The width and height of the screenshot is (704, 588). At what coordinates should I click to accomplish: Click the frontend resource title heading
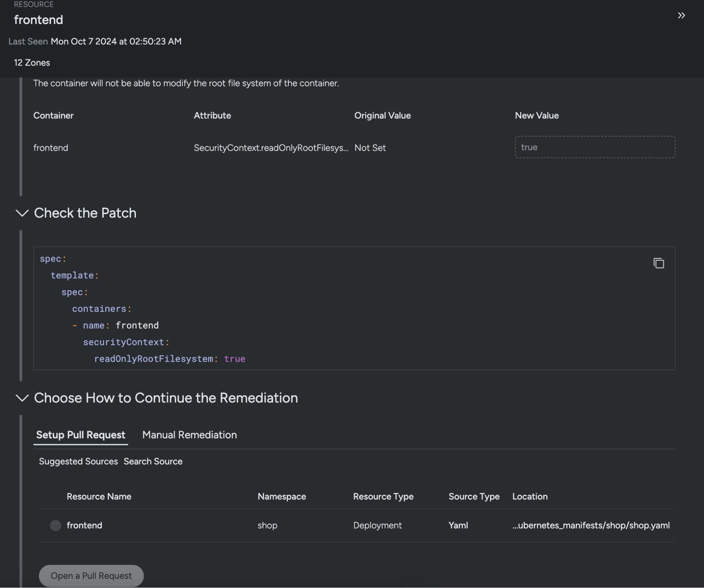[38, 20]
